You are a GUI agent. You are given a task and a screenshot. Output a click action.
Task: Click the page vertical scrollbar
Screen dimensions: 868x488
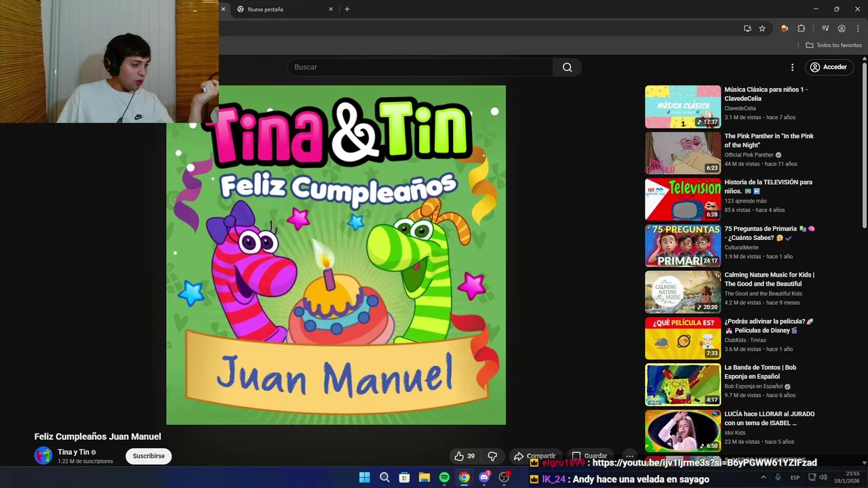tap(865, 146)
